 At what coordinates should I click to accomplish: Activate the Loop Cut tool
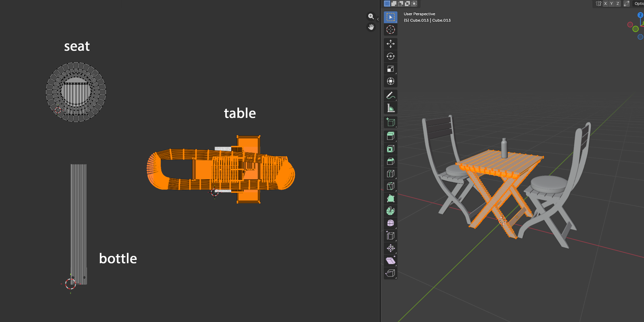(x=391, y=174)
